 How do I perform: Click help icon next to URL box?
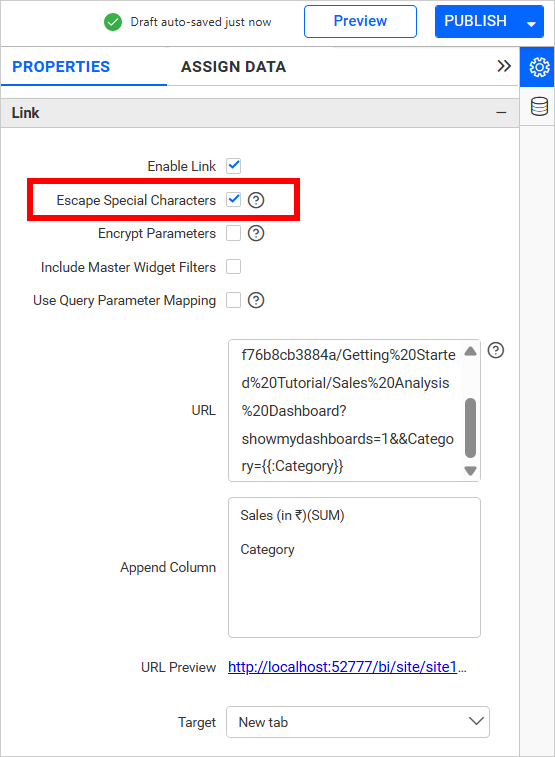pos(496,350)
